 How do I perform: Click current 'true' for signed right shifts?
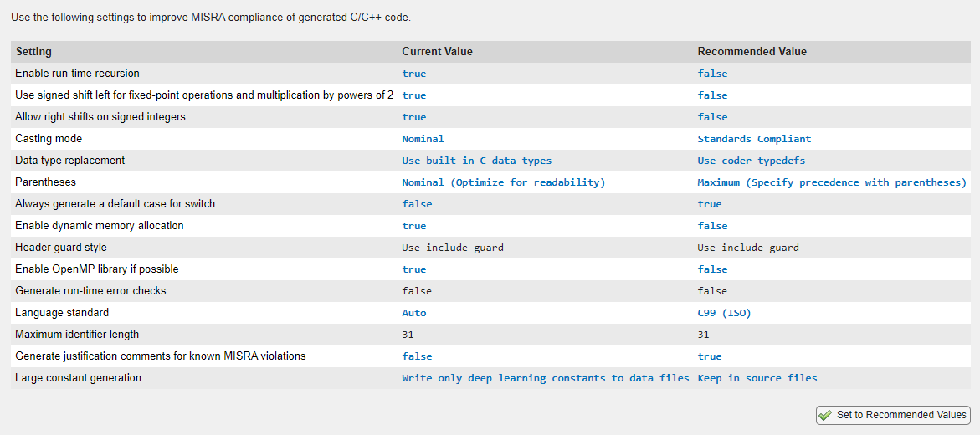tap(413, 117)
